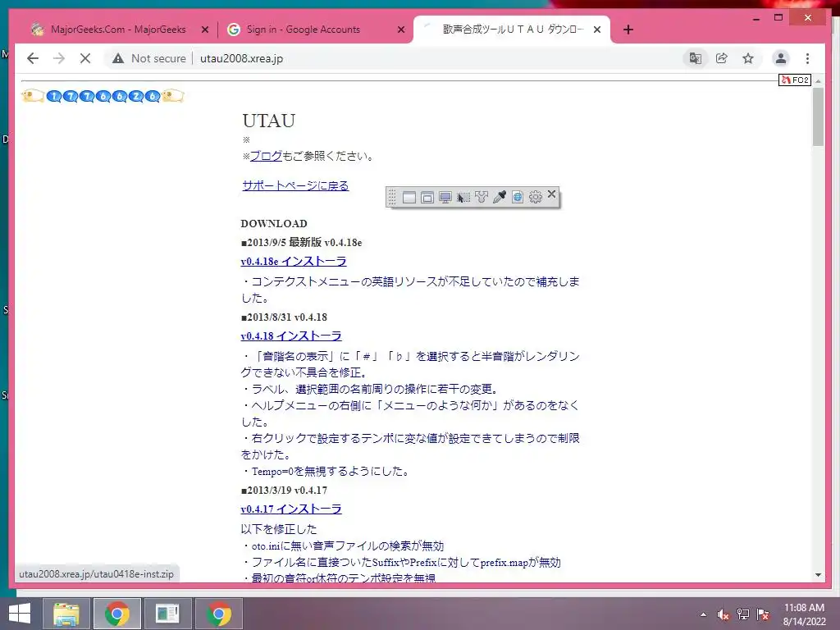Open File Explorer from the taskbar

pyautogui.click(x=66, y=614)
